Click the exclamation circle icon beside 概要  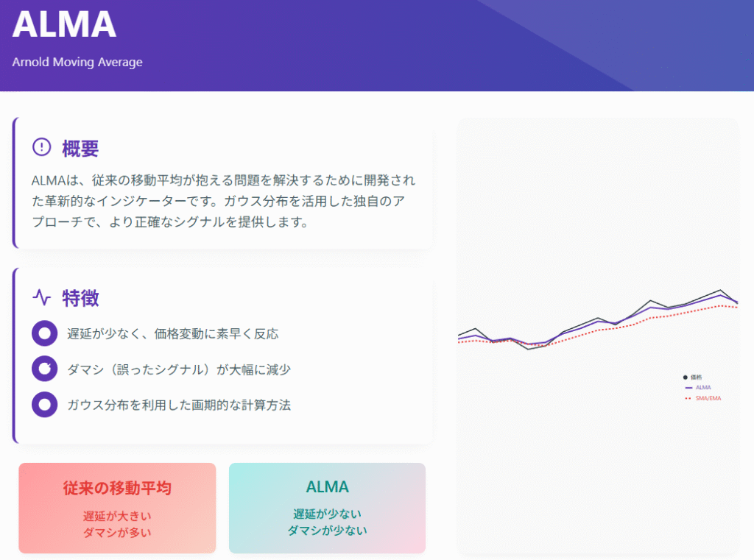tap(41, 147)
